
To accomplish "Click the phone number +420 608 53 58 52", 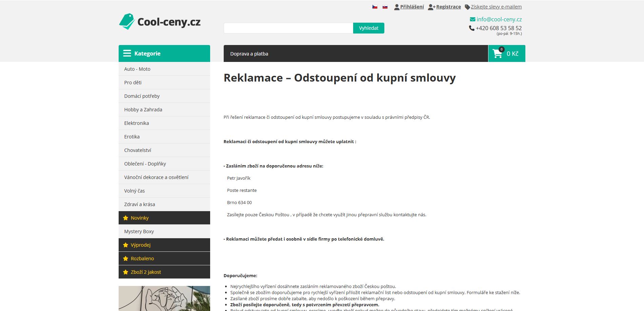I will click(x=499, y=28).
